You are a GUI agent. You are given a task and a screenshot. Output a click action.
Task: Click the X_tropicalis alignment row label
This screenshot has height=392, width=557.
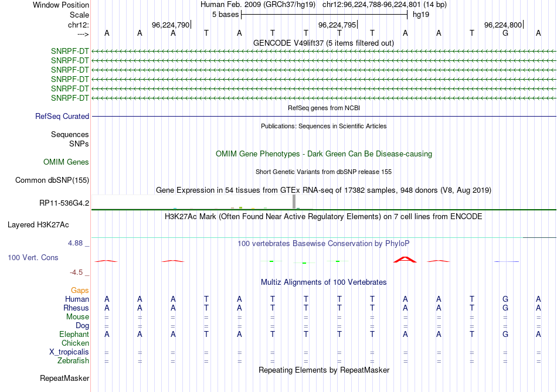(69, 352)
